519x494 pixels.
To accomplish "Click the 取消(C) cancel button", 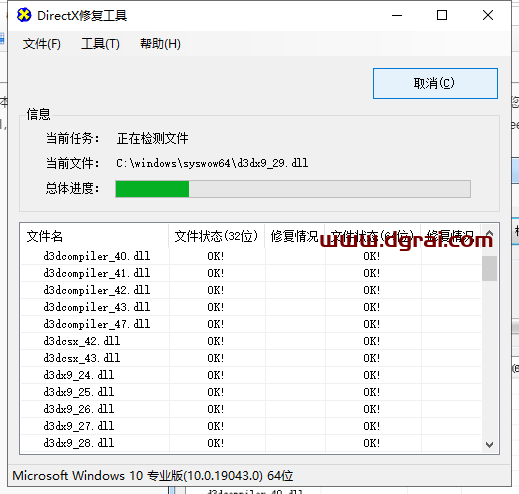I will [435, 83].
